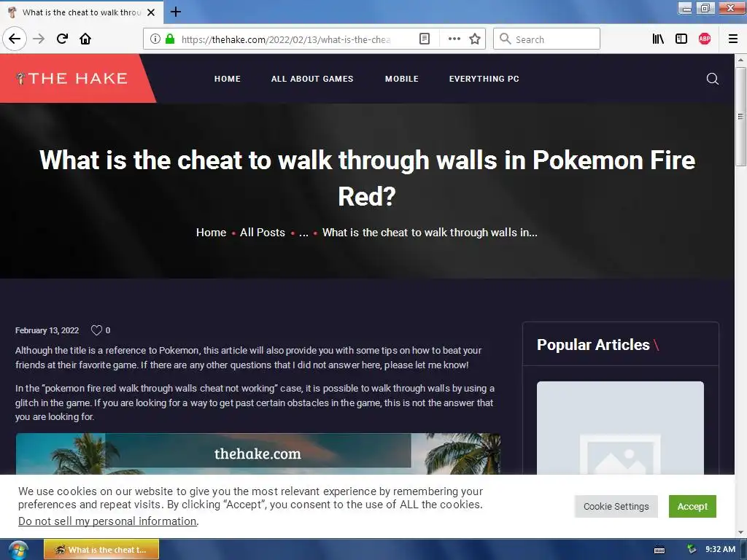Close the 'What is the cheat' tab

pyautogui.click(x=151, y=12)
